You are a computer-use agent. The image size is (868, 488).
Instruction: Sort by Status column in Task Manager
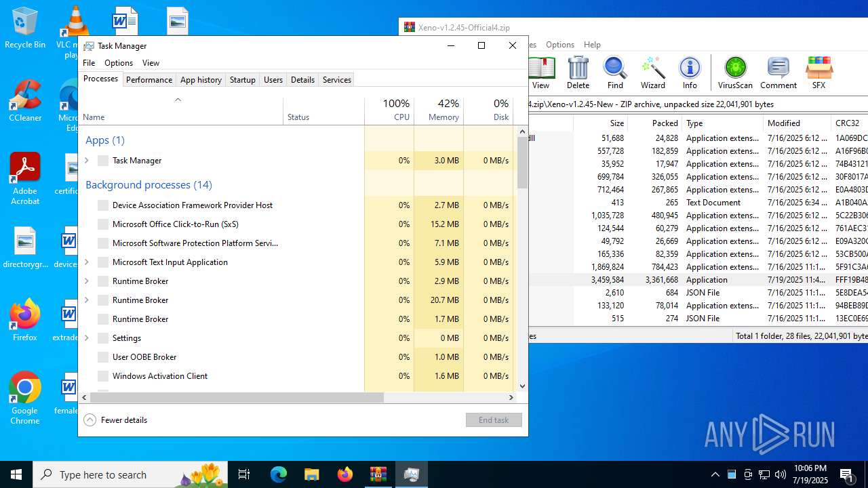pyautogui.click(x=323, y=110)
